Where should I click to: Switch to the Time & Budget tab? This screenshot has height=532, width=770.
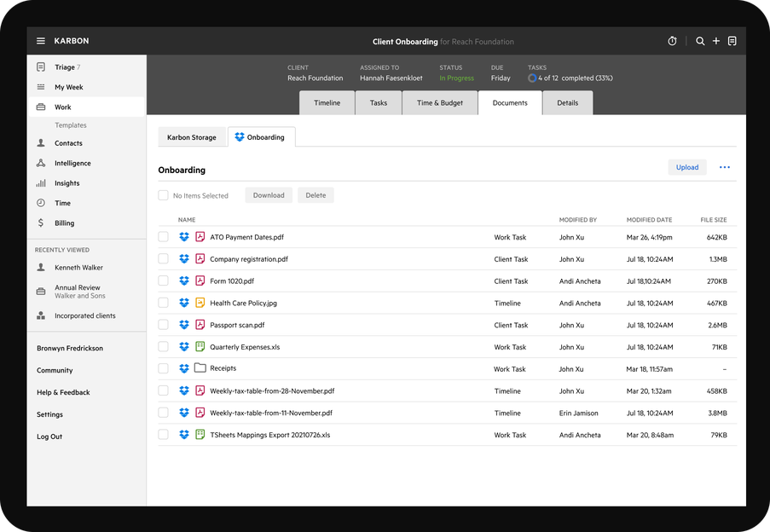click(439, 102)
